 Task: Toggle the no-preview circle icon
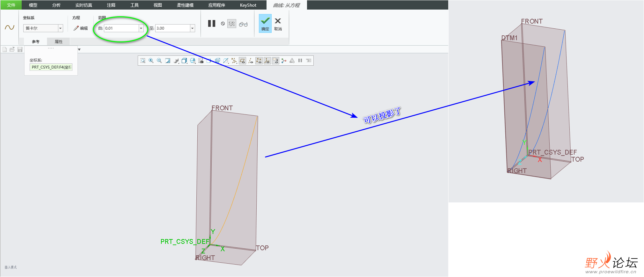(223, 24)
